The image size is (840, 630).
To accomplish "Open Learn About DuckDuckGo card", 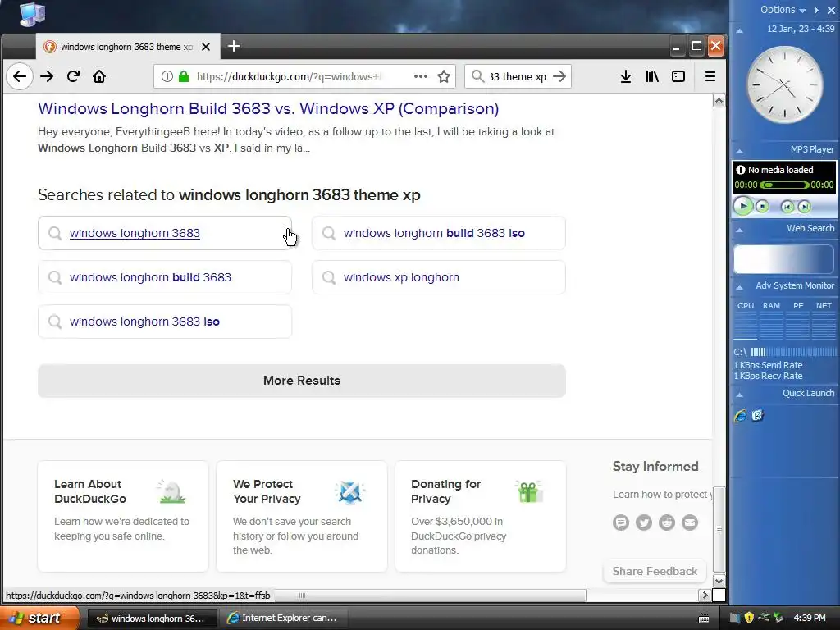I will tap(123, 516).
